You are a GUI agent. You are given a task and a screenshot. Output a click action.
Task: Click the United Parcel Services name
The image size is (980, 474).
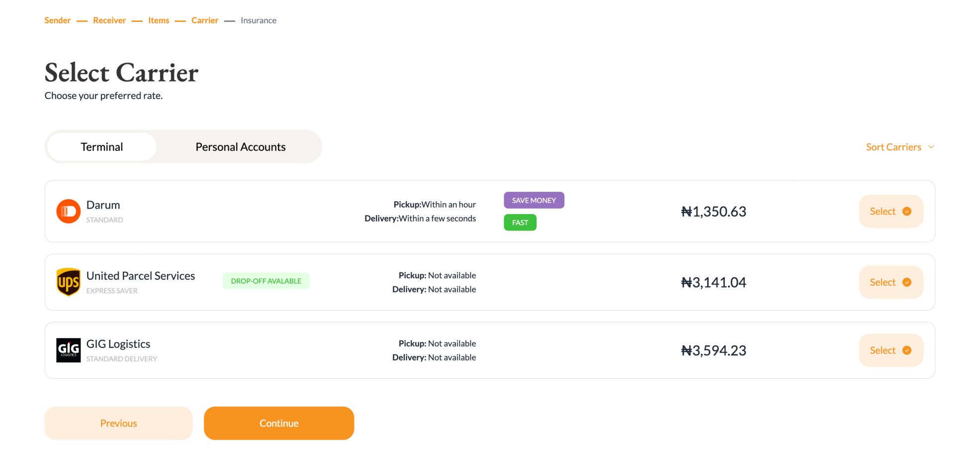click(x=141, y=276)
